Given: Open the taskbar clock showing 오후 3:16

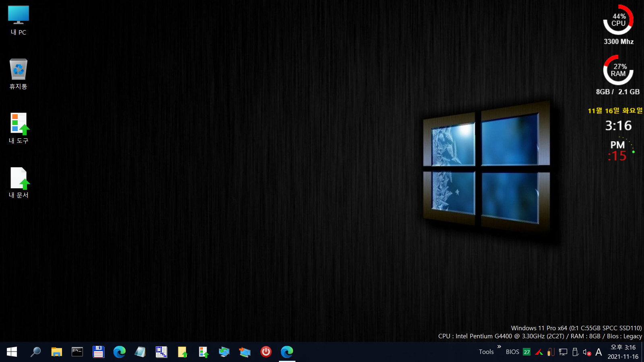Looking at the screenshot, I should click(623, 352).
